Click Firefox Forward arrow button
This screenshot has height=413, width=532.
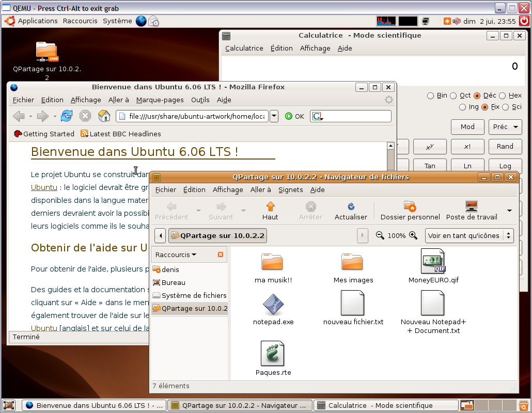(43, 116)
